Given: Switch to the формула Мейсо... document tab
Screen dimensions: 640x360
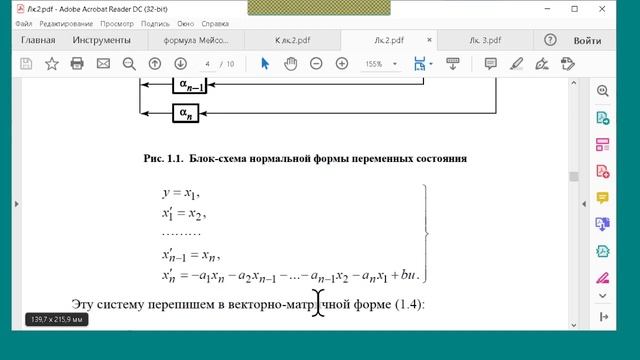Looking at the screenshot, I should (196, 40).
